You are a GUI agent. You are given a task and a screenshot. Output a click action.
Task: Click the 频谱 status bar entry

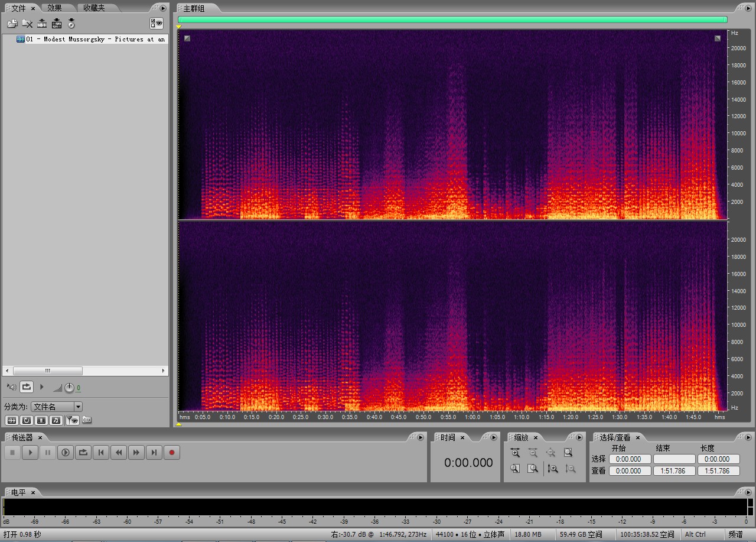point(735,535)
